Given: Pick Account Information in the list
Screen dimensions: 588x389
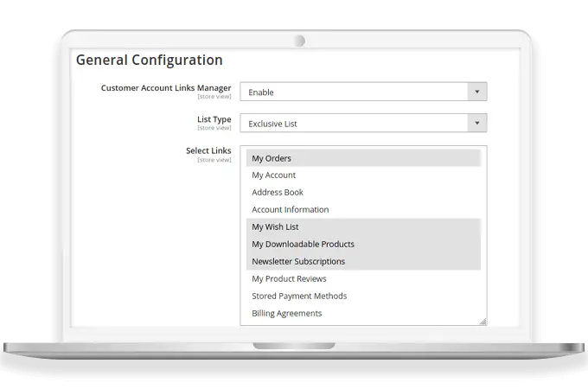Looking at the screenshot, I should [x=290, y=210].
